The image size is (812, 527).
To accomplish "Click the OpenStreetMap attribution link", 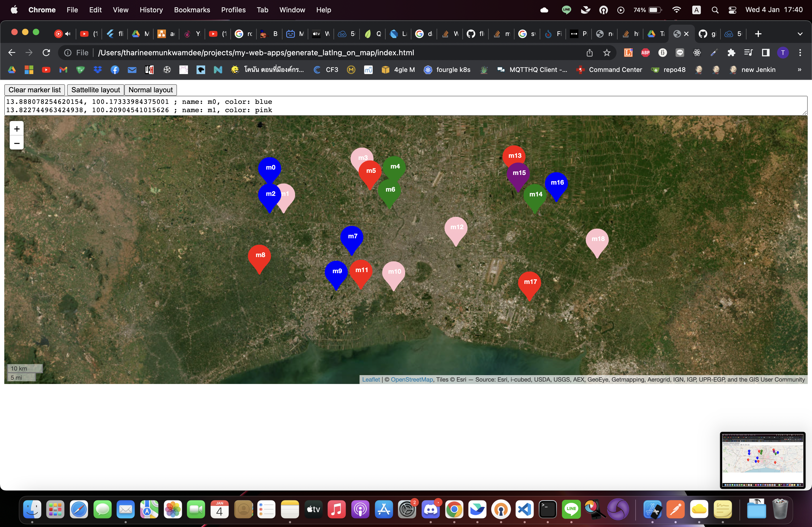I will pyautogui.click(x=411, y=380).
